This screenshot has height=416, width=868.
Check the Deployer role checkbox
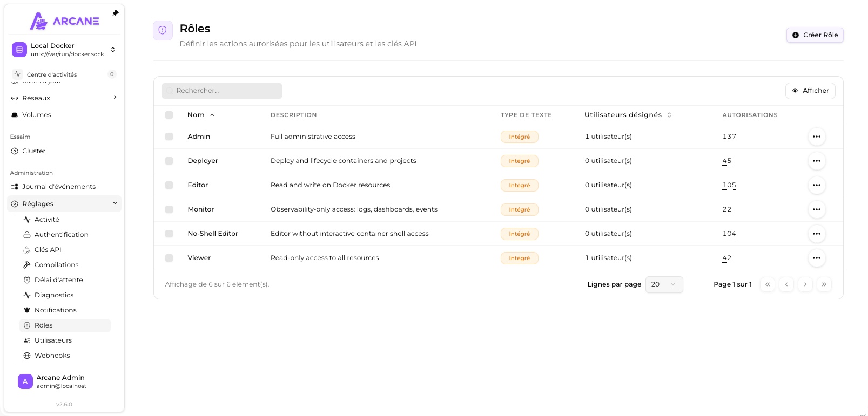(x=169, y=161)
